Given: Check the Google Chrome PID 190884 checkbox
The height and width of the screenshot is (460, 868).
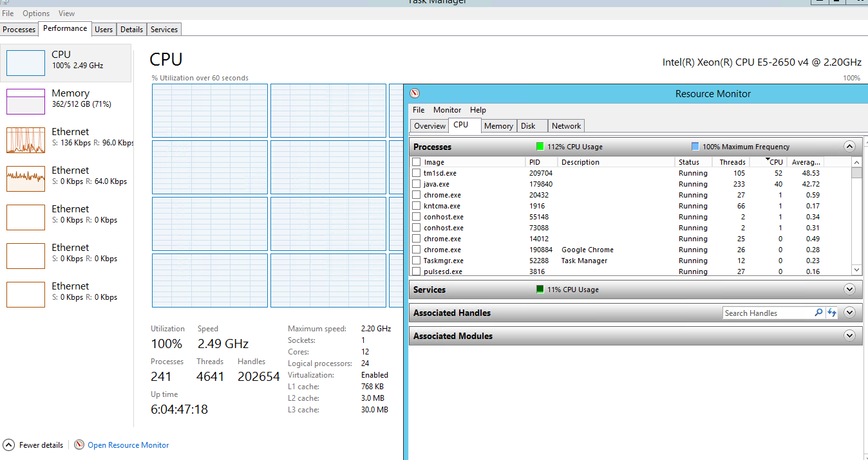Looking at the screenshot, I should (x=417, y=250).
